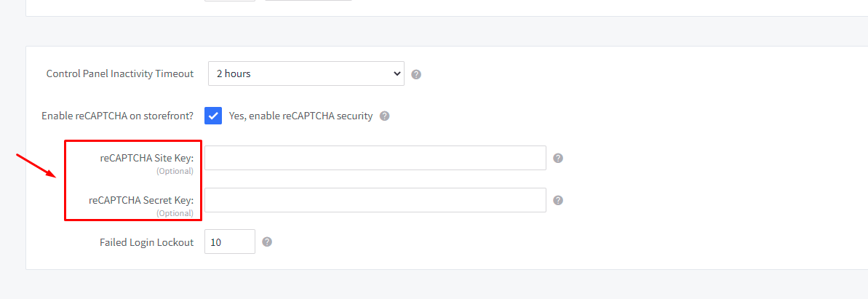This screenshot has height=299, width=868.
Task: Click help icon beside reCAPTCHA Secret Key field
Action: point(558,200)
